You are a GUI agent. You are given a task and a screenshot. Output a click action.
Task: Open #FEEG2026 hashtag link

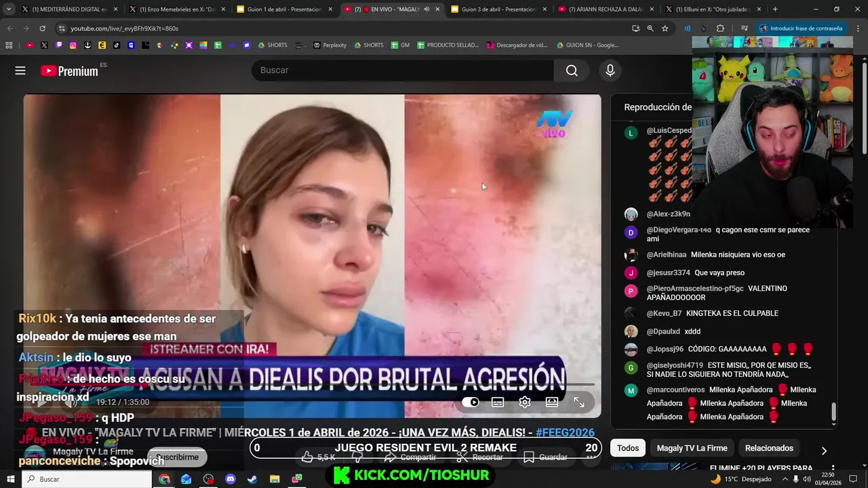point(565,432)
